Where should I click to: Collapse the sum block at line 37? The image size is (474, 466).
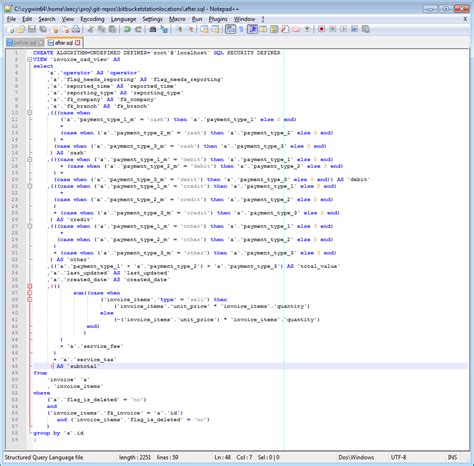click(x=30, y=293)
